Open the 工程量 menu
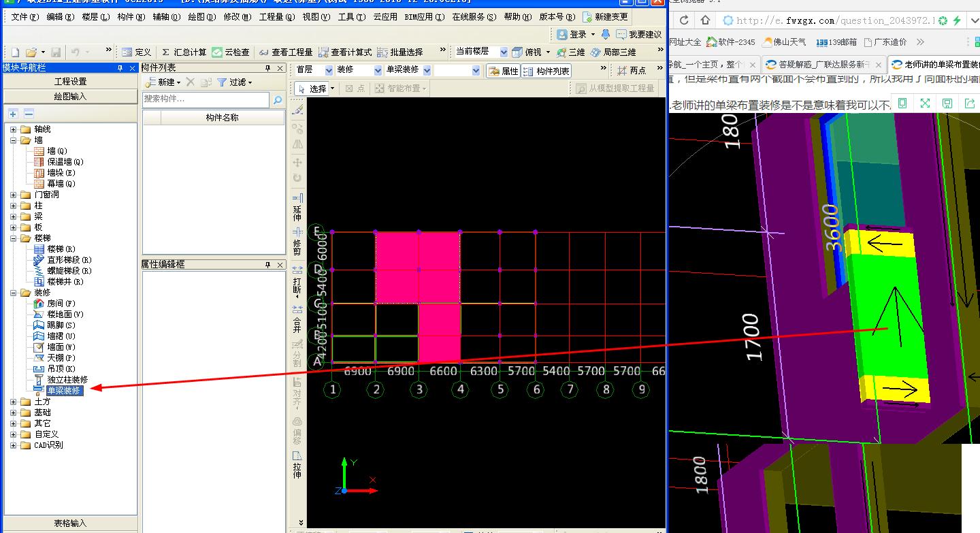The height and width of the screenshot is (533, 980). 277,17
